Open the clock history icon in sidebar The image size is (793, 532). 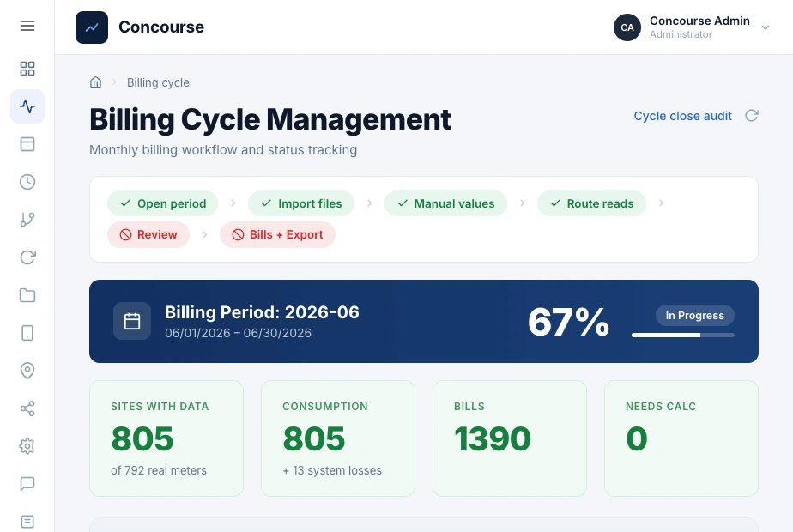pos(27,182)
